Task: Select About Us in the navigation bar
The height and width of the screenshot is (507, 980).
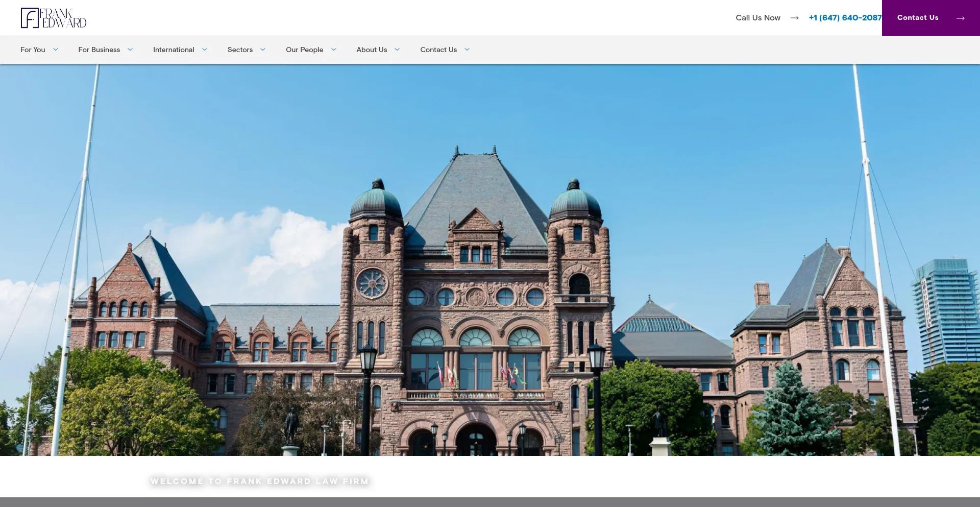Action: pos(372,50)
